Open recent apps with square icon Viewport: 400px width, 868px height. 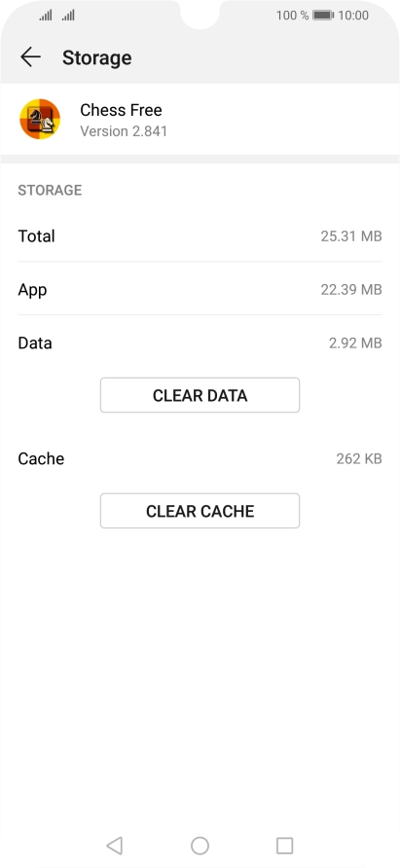pyautogui.click(x=285, y=846)
